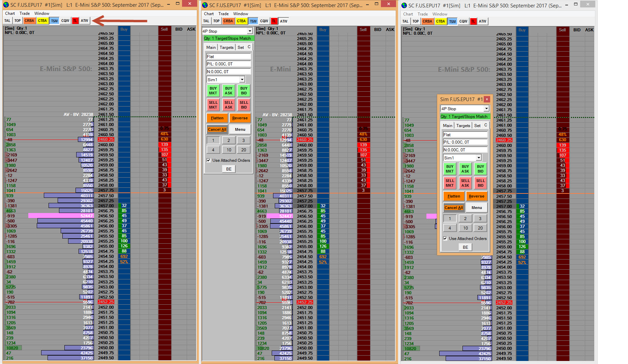Select the yellow CTBA button in middle window
Viewport: 628px width, 364px height.
241,21
